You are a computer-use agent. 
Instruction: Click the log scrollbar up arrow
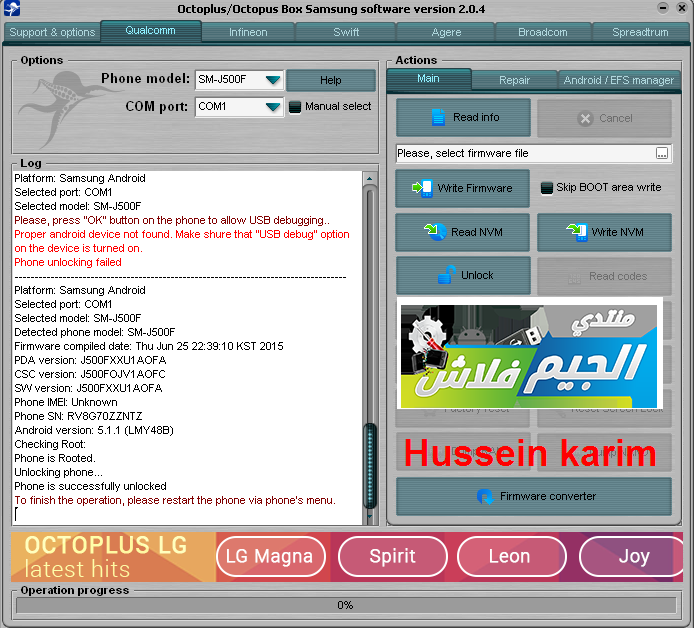coord(370,178)
